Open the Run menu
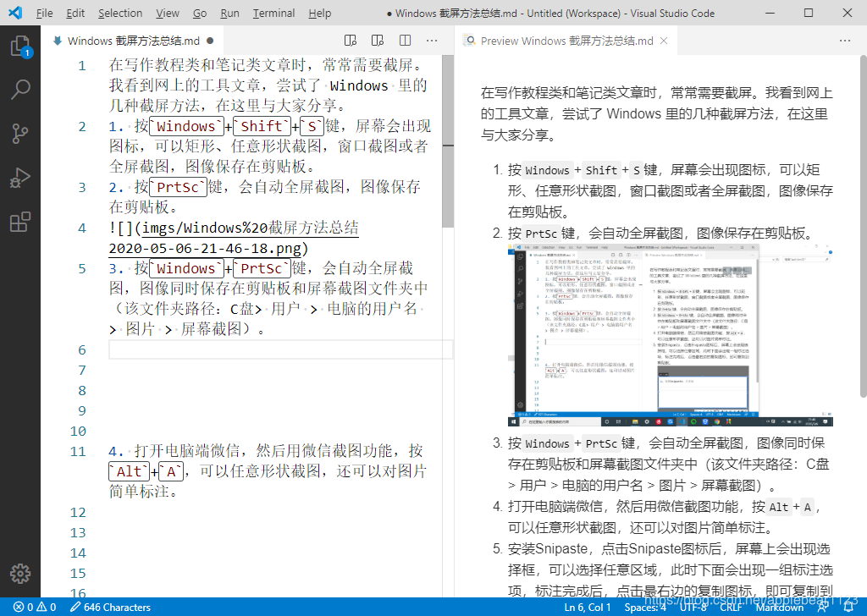The height and width of the screenshot is (616, 867). coord(229,13)
